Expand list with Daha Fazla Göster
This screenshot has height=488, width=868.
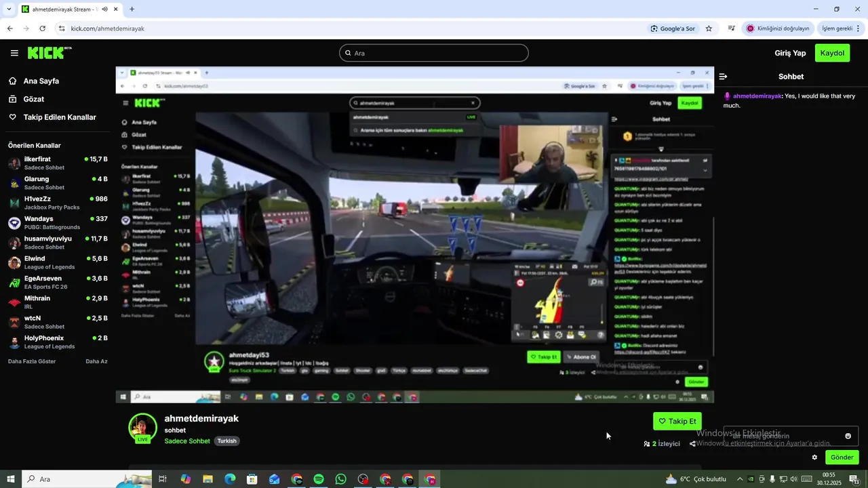[32, 361]
